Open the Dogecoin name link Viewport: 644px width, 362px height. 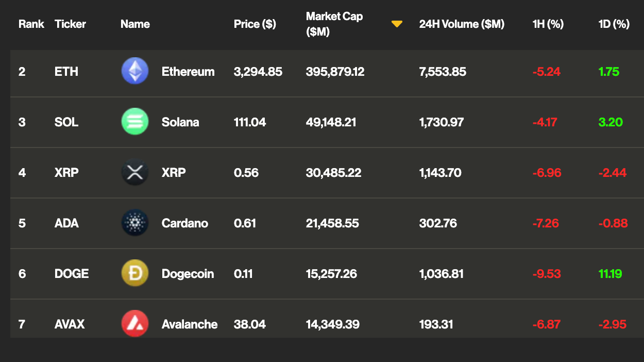point(188,274)
